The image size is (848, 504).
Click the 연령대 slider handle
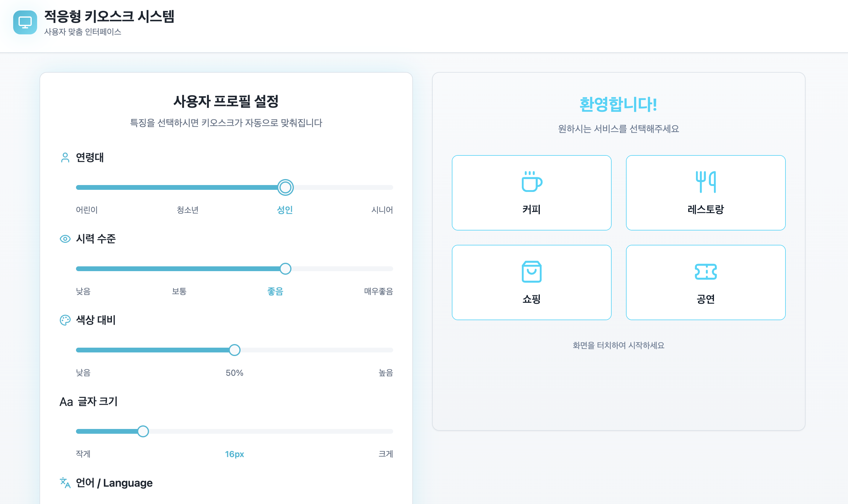click(285, 187)
